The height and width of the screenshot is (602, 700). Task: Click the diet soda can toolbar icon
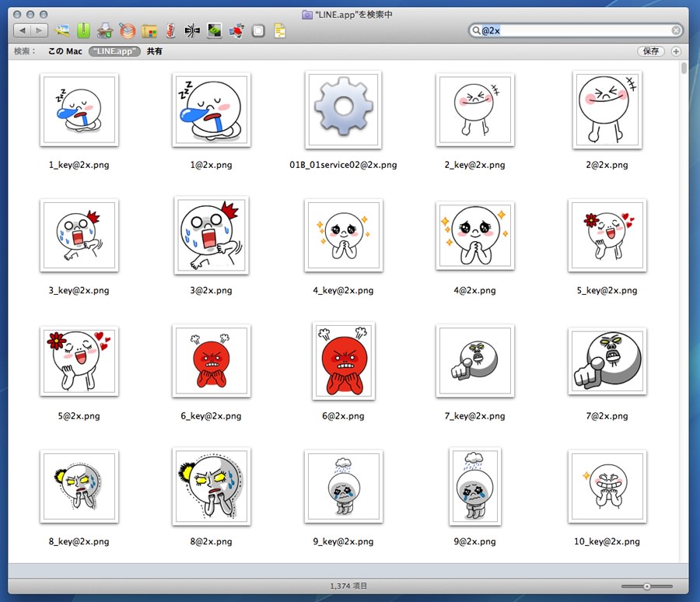[x=170, y=31]
